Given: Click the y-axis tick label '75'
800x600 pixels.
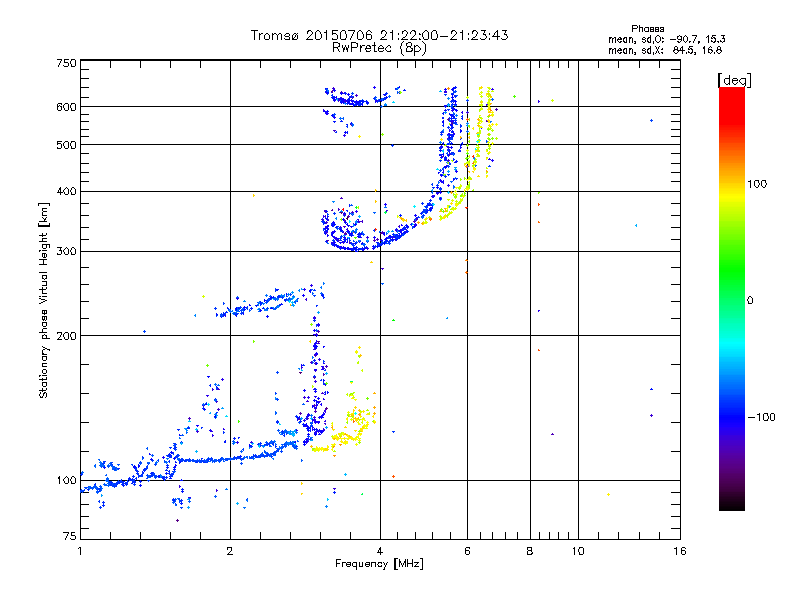Looking at the screenshot, I should point(70,536).
